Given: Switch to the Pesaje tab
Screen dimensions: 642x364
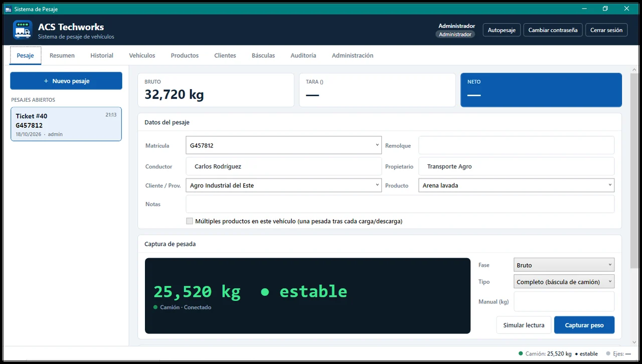Looking at the screenshot, I should pos(25,56).
